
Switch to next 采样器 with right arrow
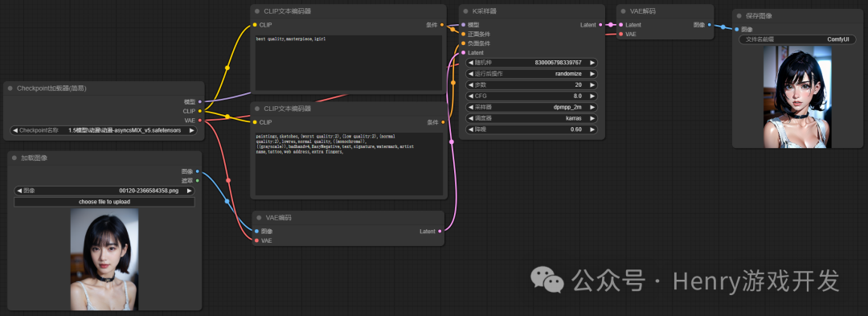tap(593, 108)
